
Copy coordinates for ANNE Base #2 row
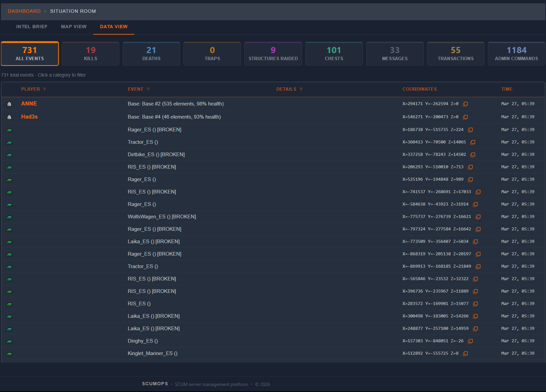coord(465,104)
